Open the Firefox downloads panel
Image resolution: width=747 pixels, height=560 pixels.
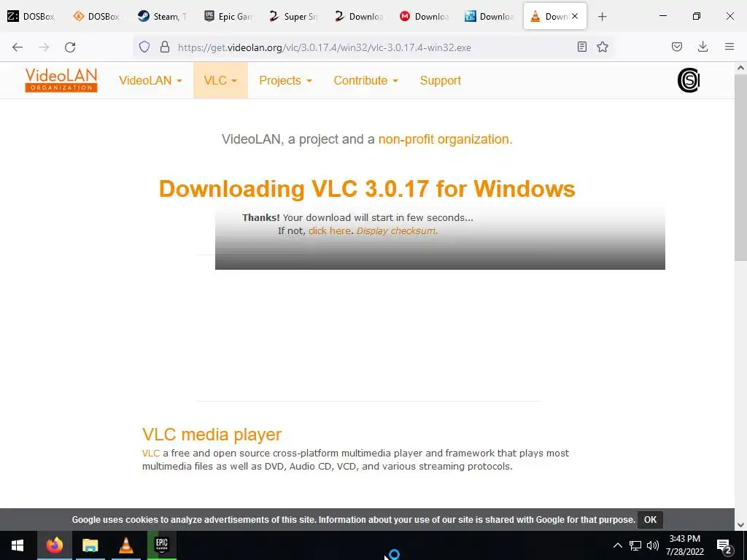coord(703,47)
